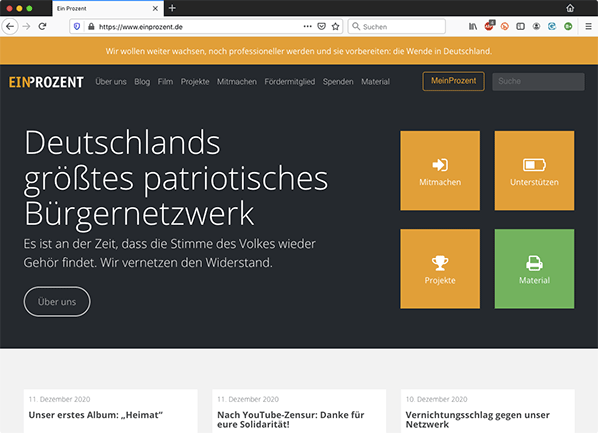Click the red adblock extension icon

[489, 26]
